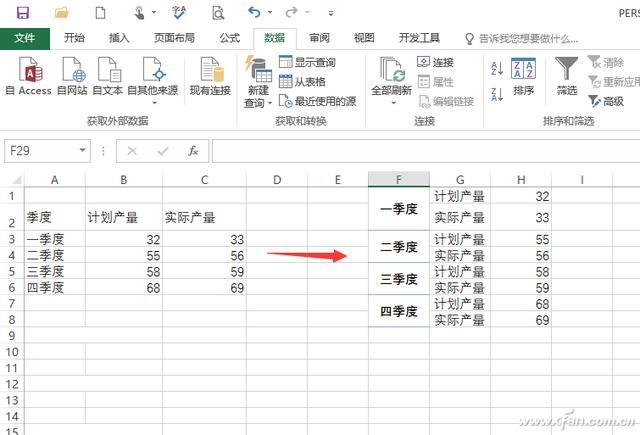Open Customize Quick Access Toolbar dropdown
The height and width of the screenshot is (435, 640).
[x=331, y=13]
